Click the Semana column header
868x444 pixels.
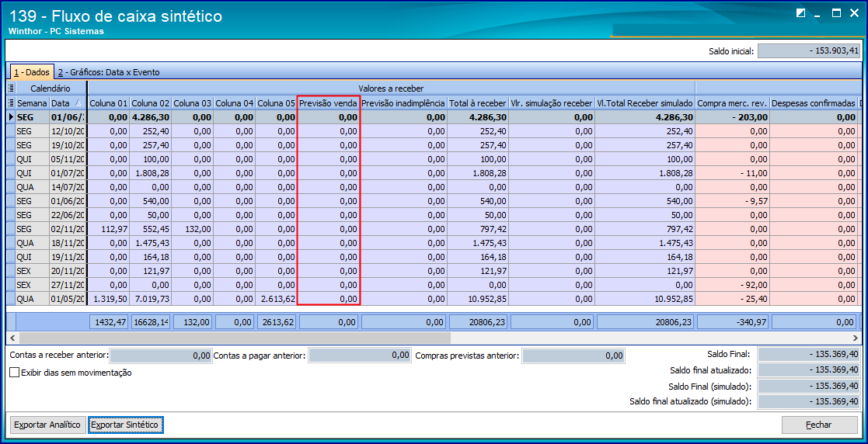(x=33, y=102)
